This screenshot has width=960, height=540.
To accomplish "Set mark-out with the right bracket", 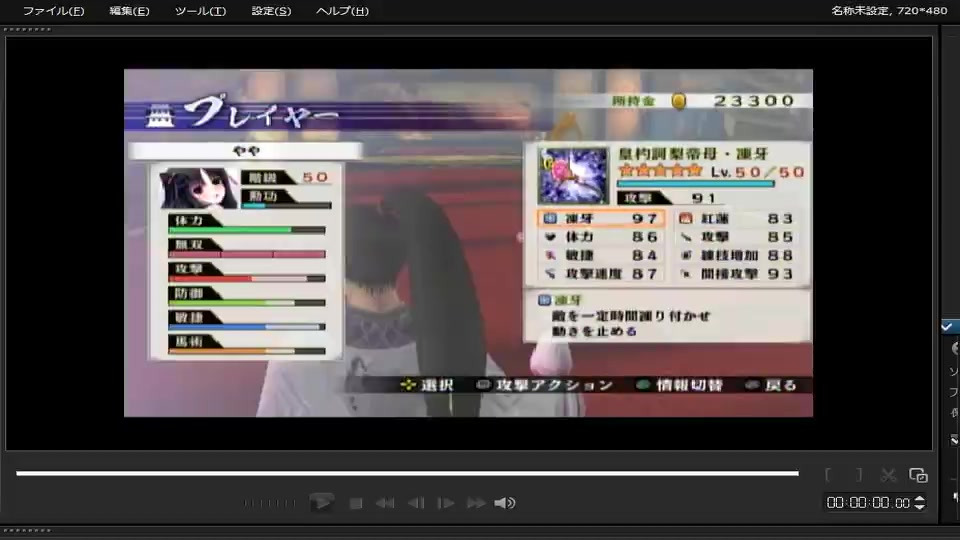I will [x=859, y=475].
